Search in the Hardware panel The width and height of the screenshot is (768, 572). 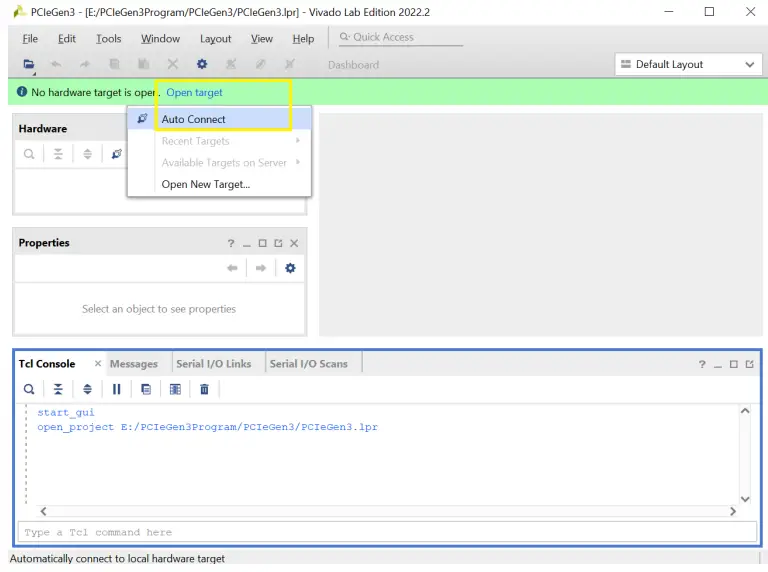tap(29, 154)
